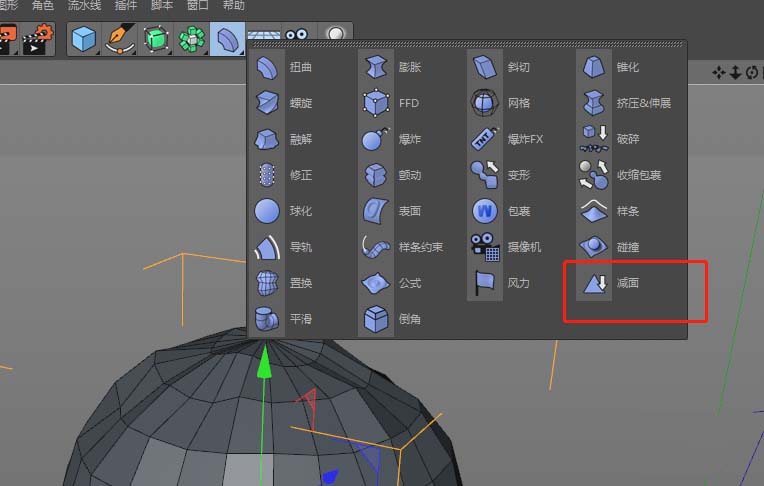Screen dimensions: 764x486
Task: Select the 斜切 (Shear) deformer
Action: (x=501, y=67)
